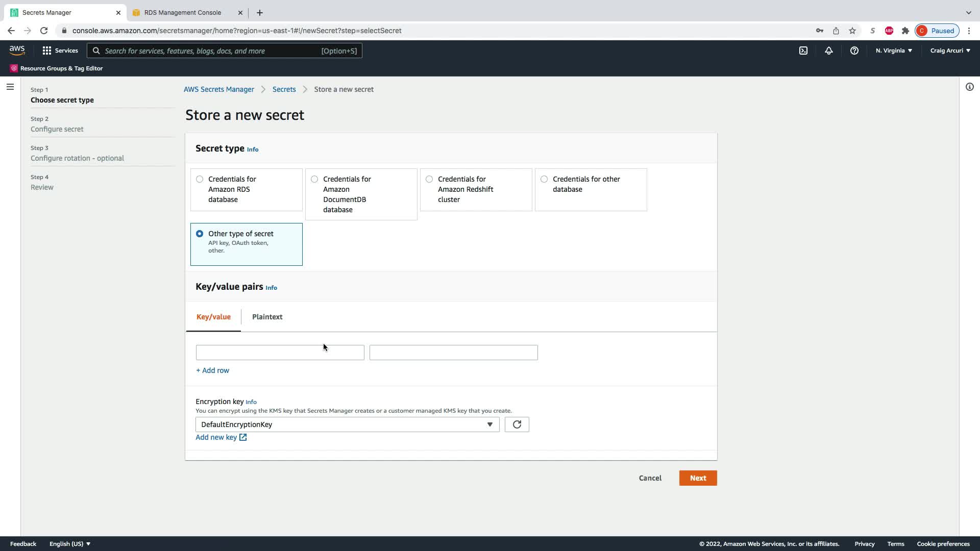Click the secret key name input field
This screenshot has height=551, width=980.
pos(280,353)
